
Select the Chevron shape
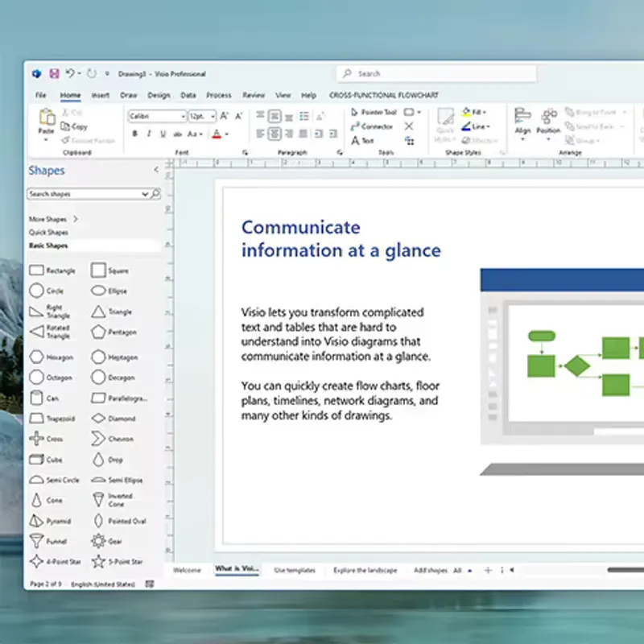112,439
